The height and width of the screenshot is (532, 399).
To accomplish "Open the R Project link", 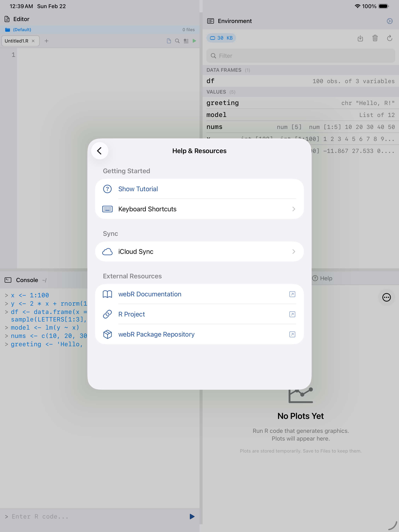I will tap(131, 314).
